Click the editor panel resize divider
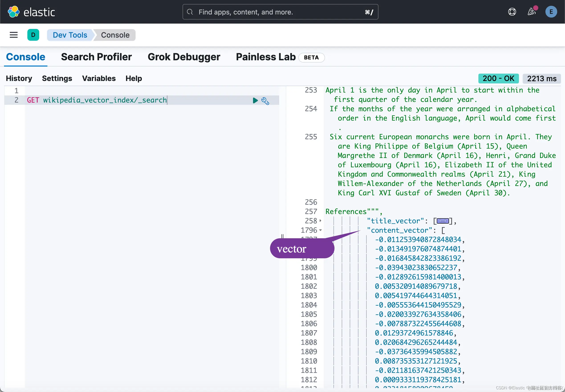Screen dimensions: 565x392 click(282, 236)
